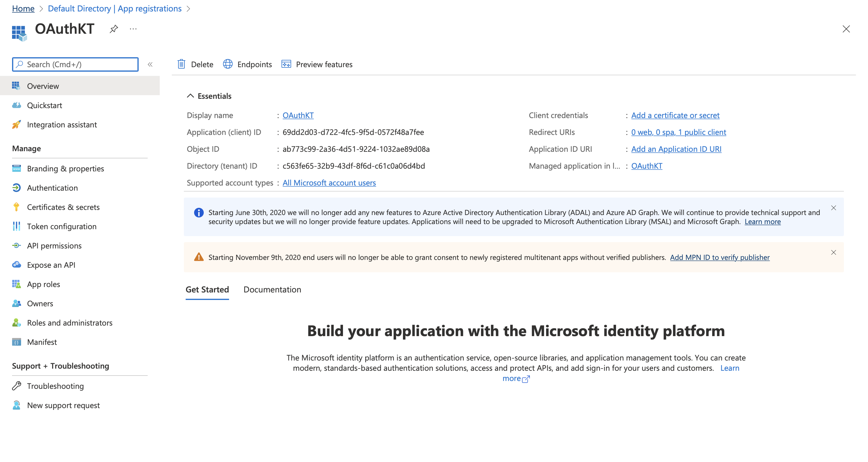Image resolution: width=868 pixels, height=462 pixels.
Task: Select the Object ID value
Action: [356, 149]
